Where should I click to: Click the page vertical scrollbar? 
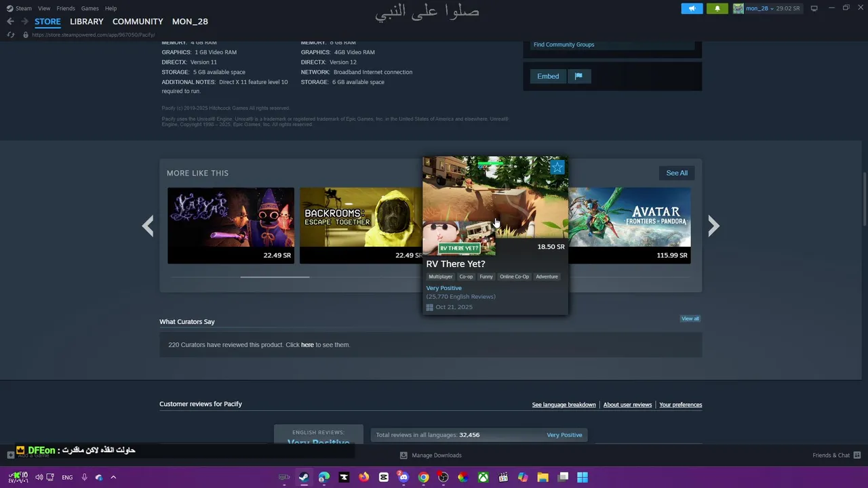(864, 200)
